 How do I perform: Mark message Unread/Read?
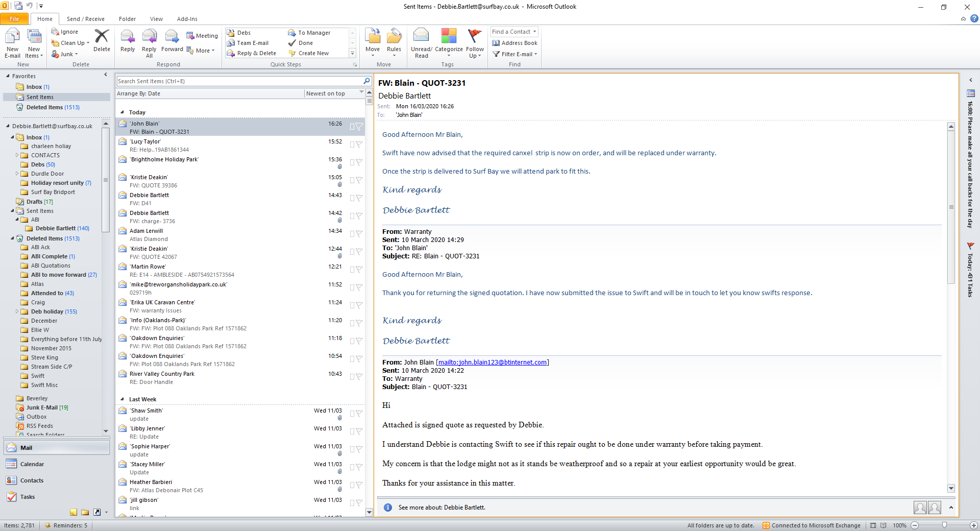click(422, 43)
